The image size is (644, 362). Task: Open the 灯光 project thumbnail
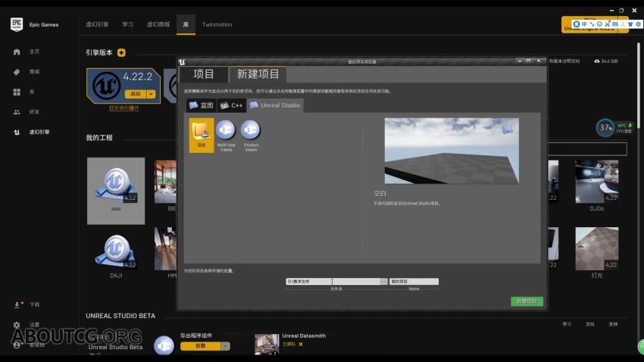597,248
